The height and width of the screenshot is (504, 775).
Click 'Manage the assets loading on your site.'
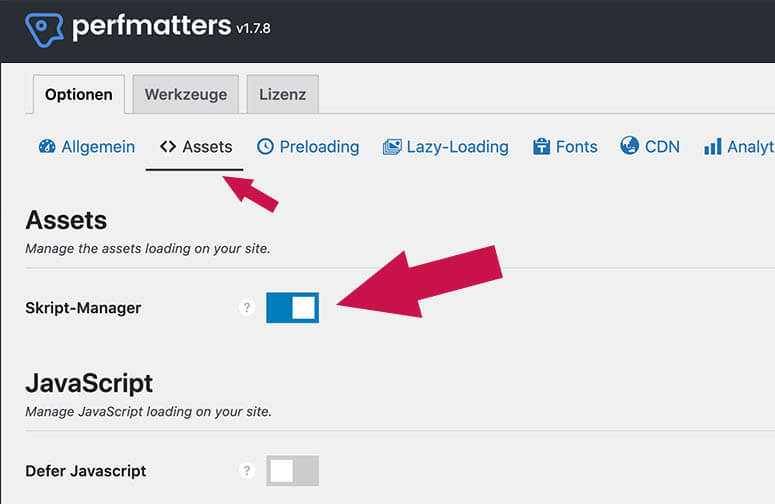click(x=148, y=249)
